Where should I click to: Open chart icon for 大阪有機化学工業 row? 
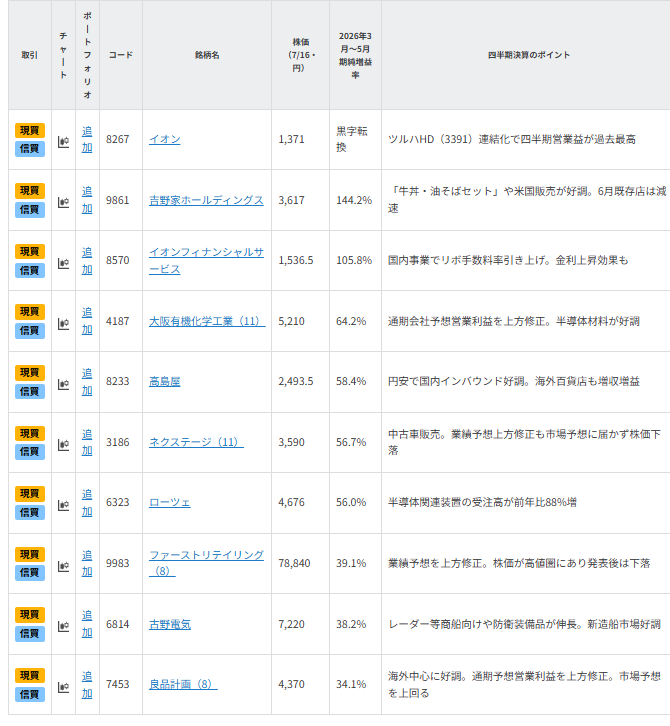[63, 324]
